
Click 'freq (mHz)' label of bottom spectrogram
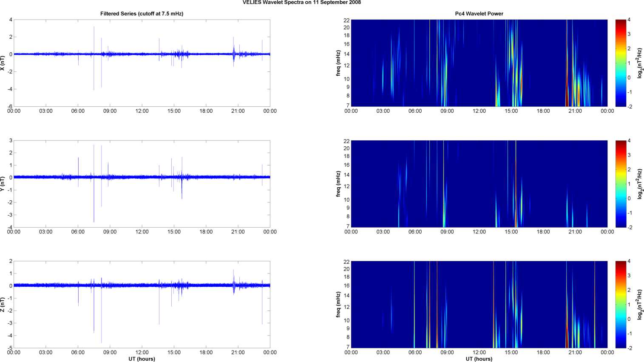pyautogui.click(x=338, y=305)
